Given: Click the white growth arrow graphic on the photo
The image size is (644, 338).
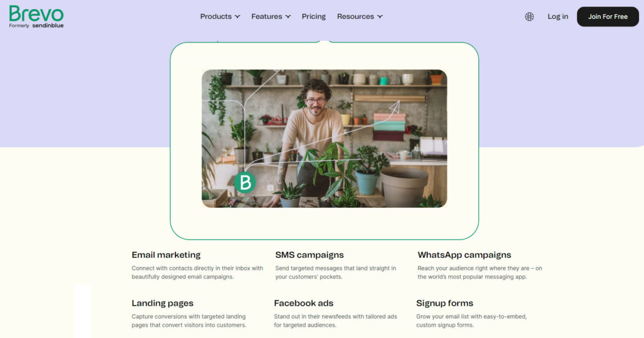Looking at the screenshot, I should 393,106.
